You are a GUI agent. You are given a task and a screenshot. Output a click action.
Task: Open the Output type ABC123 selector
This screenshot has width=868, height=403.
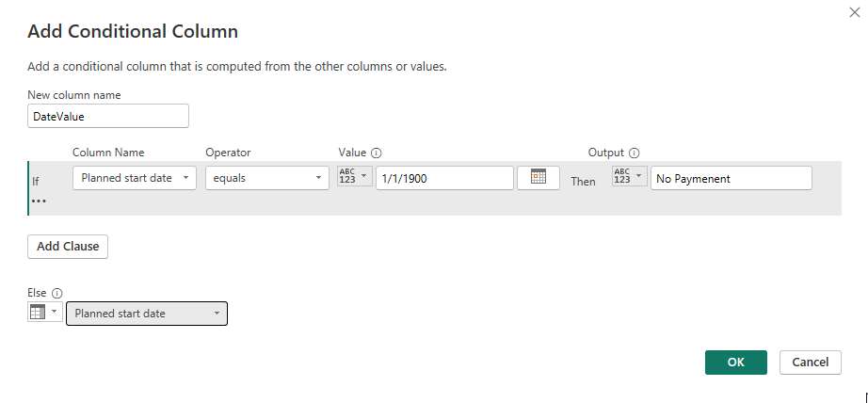tap(629, 178)
